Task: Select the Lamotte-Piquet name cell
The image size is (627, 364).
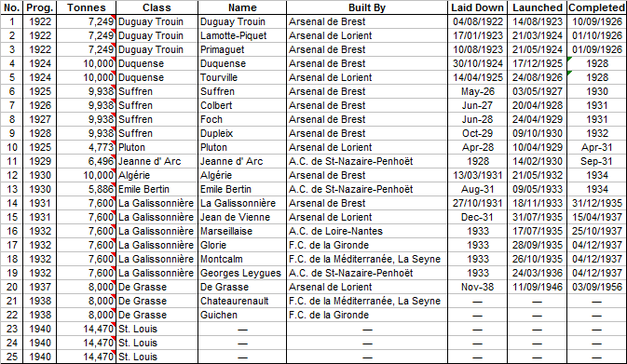Action: 242,35
